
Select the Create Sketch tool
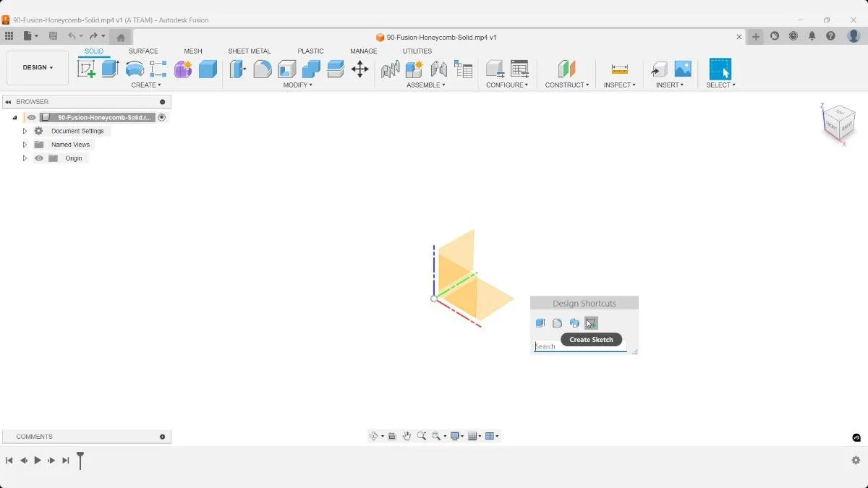point(88,69)
